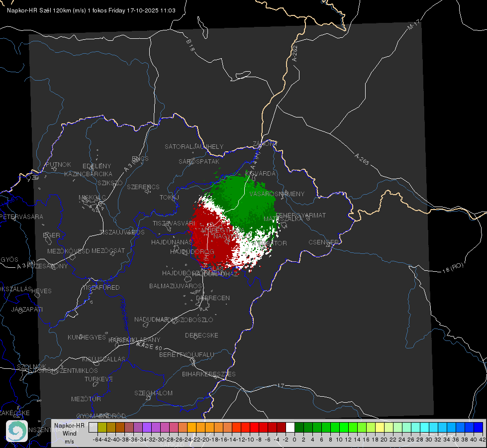Click the DERECSKE label
The image size is (487, 448).
201,335
